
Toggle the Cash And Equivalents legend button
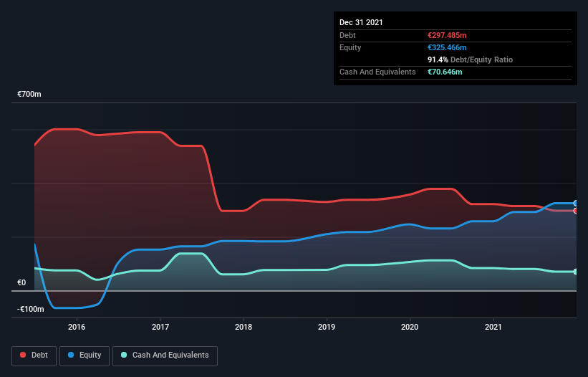pos(165,355)
